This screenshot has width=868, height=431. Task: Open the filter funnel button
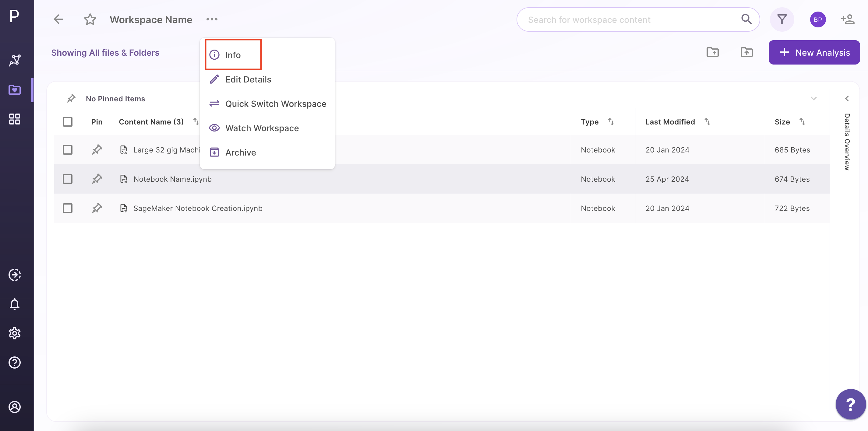coord(782,19)
